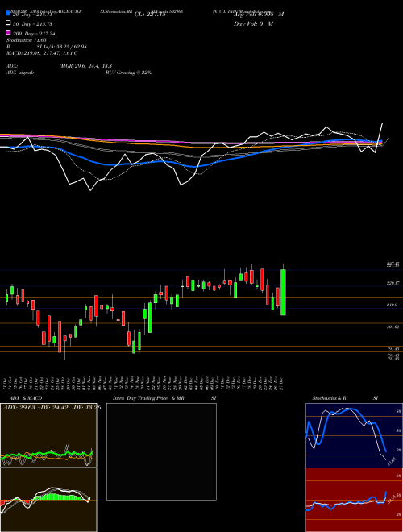
Task: Click the 50 Day = 215.73 legend text
Action: (x=33, y=24)
